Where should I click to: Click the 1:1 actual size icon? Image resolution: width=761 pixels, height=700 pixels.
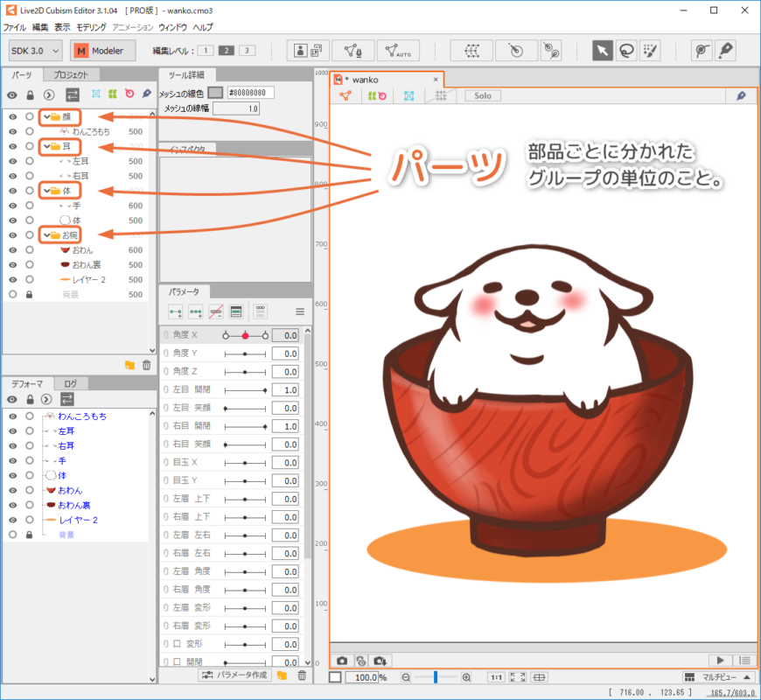coord(496,677)
